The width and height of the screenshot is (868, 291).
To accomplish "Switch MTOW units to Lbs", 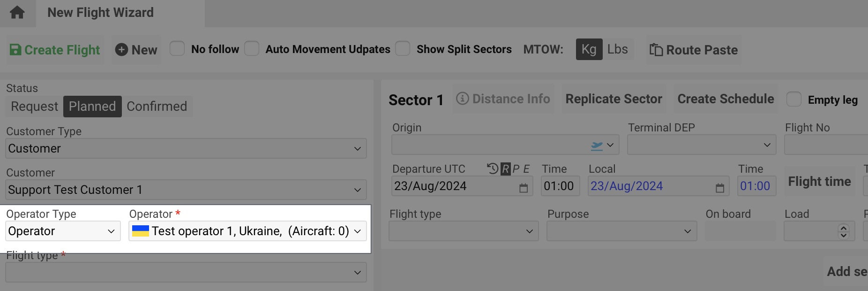I will 617,49.
